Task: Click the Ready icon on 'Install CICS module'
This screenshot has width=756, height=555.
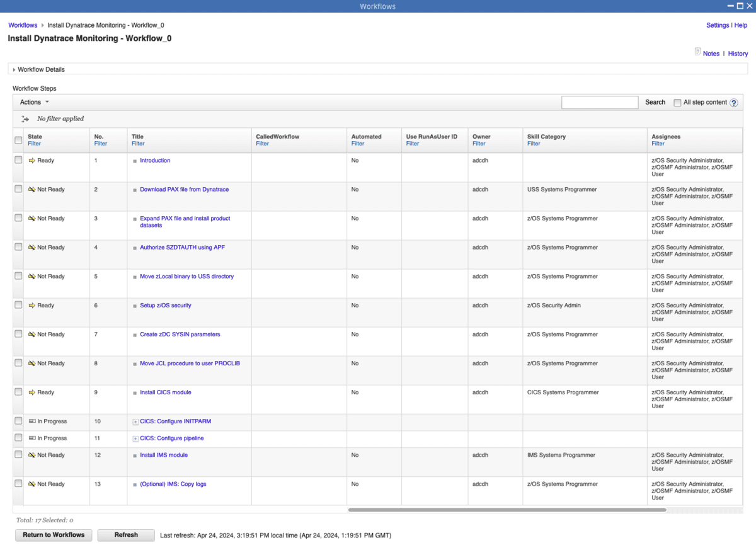Action: point(31,392)
